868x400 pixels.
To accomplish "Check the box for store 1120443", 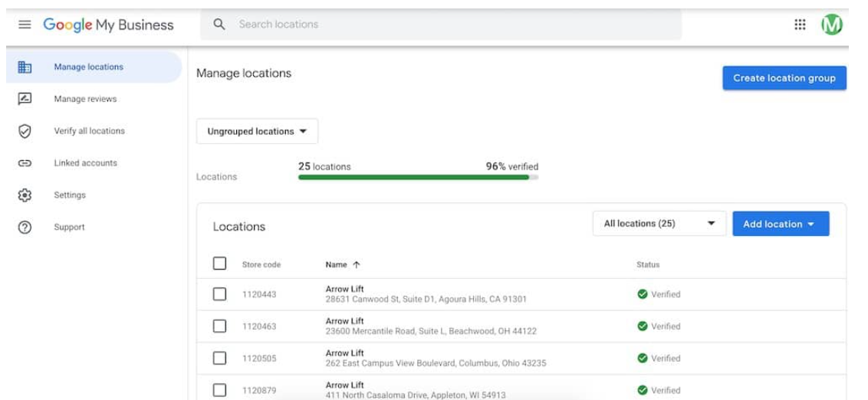I will point(220,294).
